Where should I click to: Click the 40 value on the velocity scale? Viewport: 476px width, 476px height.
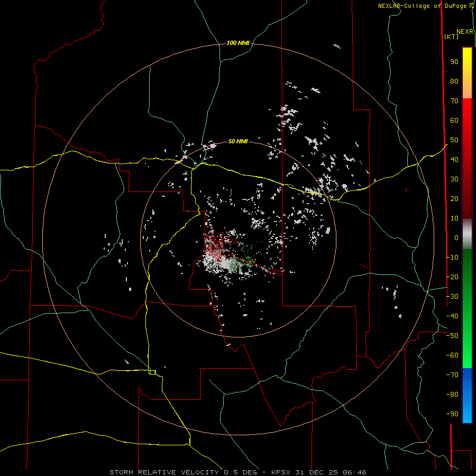point(454,160)
